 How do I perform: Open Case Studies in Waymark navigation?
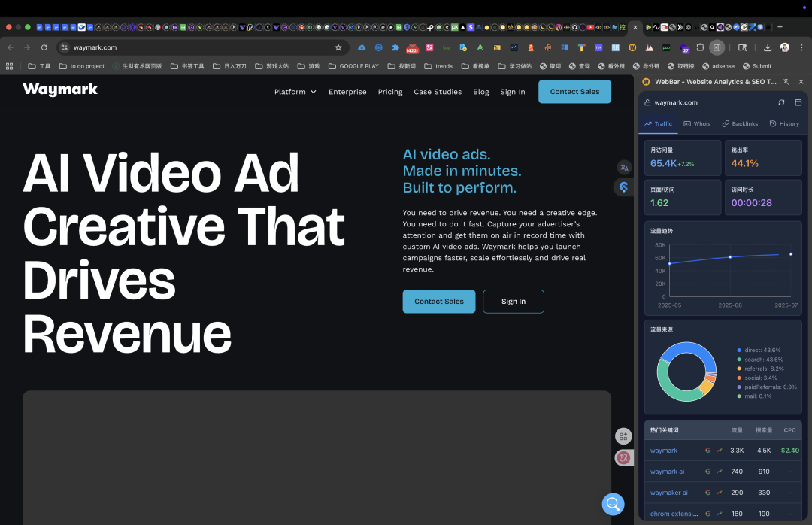coord(438,92)
